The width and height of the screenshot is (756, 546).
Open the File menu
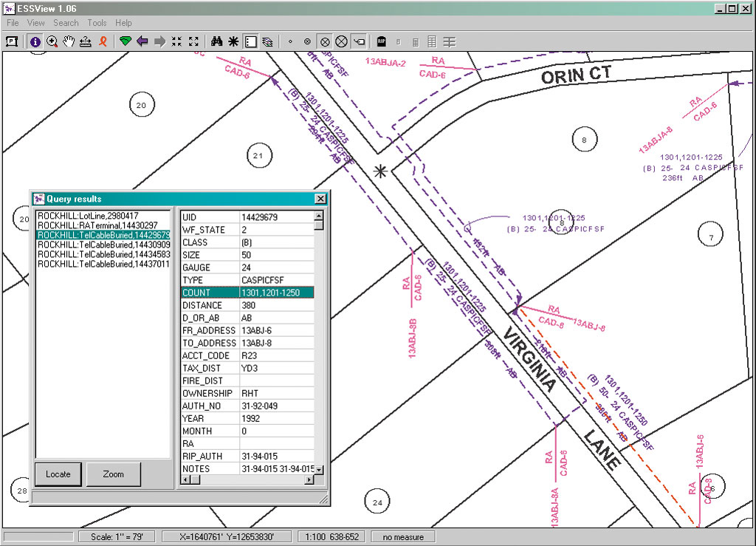point(13,23)
